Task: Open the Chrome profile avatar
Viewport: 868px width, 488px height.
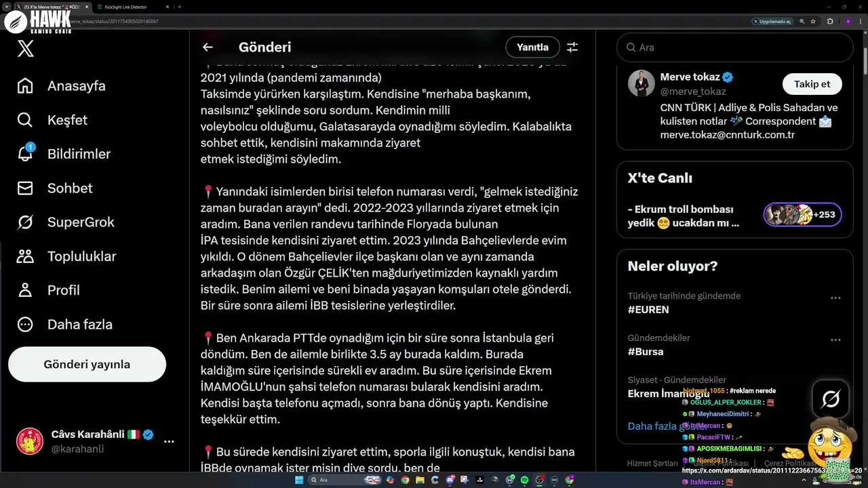Action: tap(848, 21)
